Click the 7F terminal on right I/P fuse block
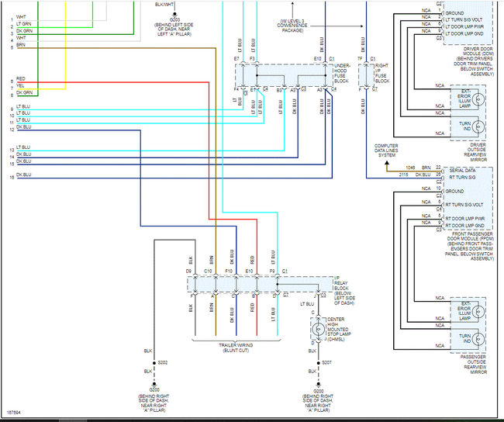This screenshot has width=504, height=422. [x=360, y=59]
